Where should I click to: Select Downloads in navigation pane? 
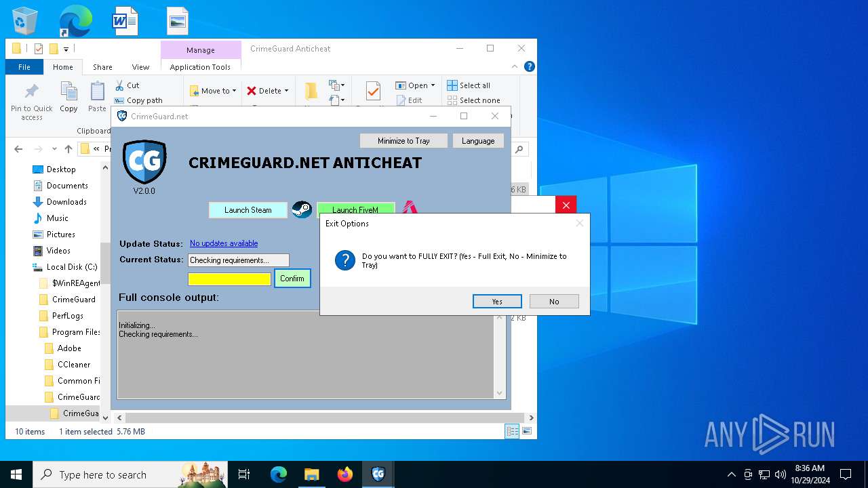pos(66,202)
